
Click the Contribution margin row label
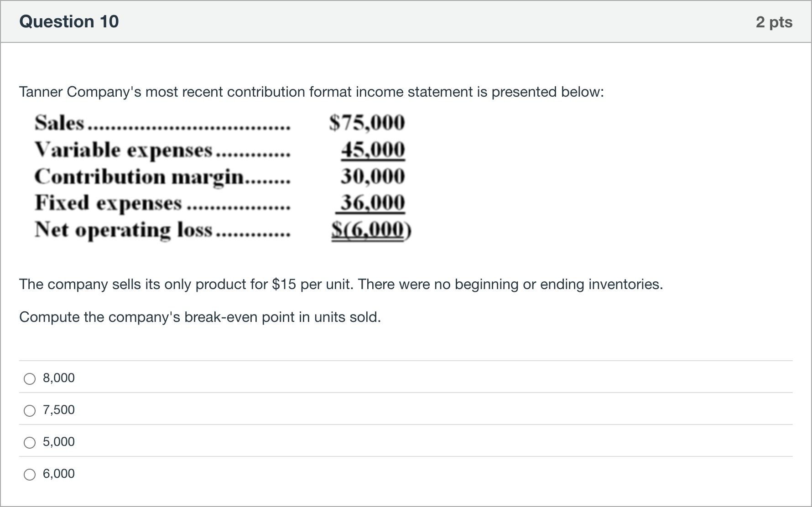[140, 177]
